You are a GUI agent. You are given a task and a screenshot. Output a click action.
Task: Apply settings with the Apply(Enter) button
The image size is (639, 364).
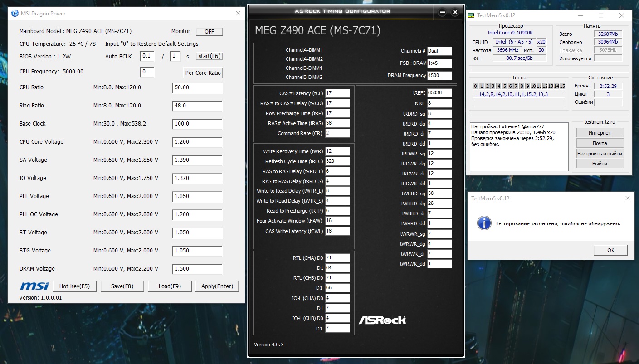pos(217,286)
